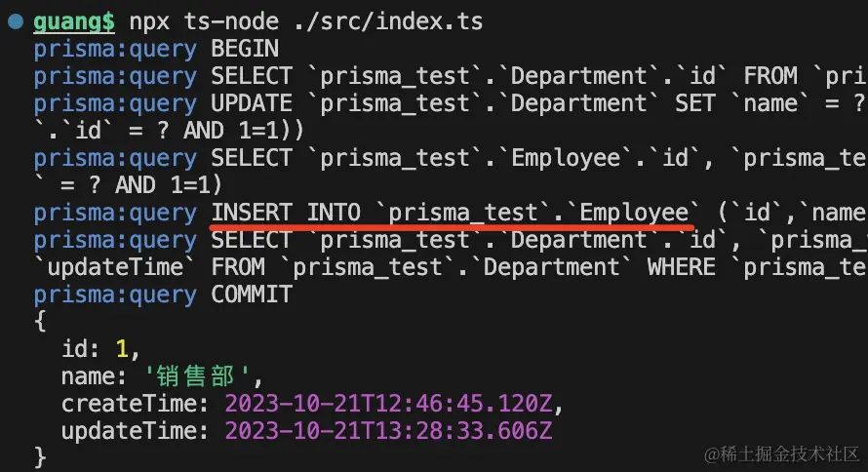Select the BEGIN query log line

tap(156, 48)
